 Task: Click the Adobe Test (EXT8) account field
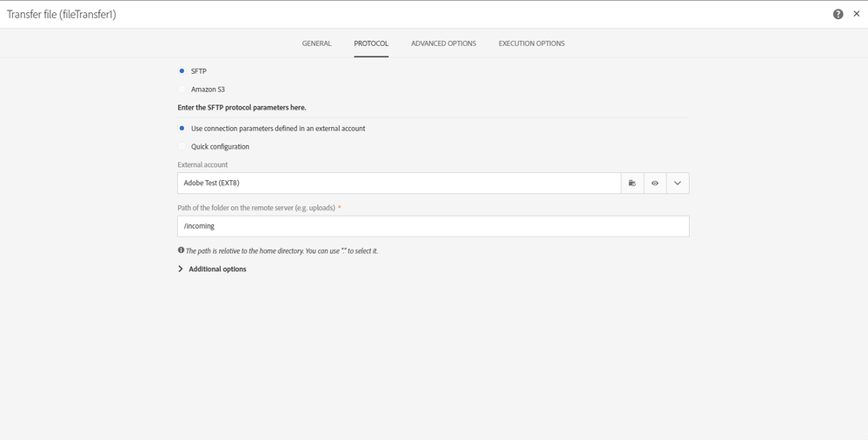(x=398, y=183)
